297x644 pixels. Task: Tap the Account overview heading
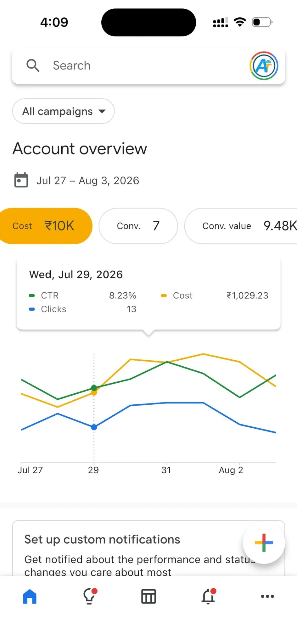[x=80, y=148]
